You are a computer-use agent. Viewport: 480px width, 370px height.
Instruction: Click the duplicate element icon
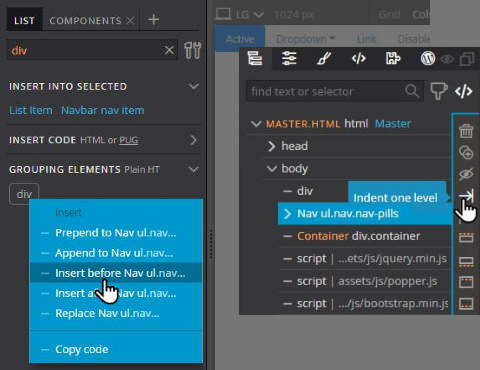point(466,152)
